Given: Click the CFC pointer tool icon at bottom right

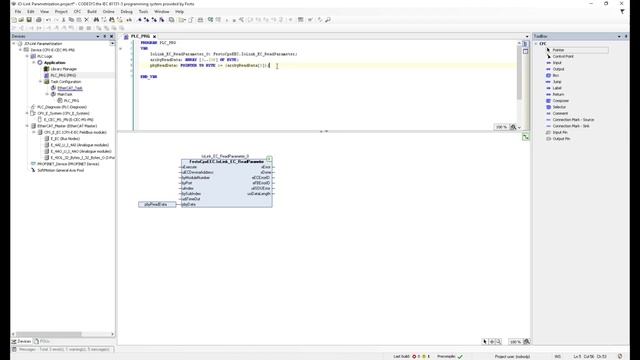Looking at the screenshot, I should coord(485,342).
